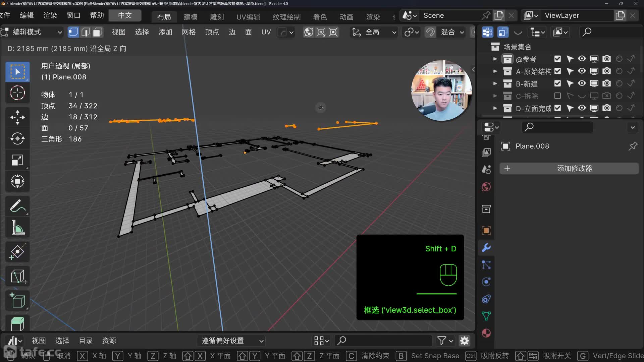Select the 3D Cursor tool
Screen dimensions: 644x362
pyautogui.click(x=17, y=93)
